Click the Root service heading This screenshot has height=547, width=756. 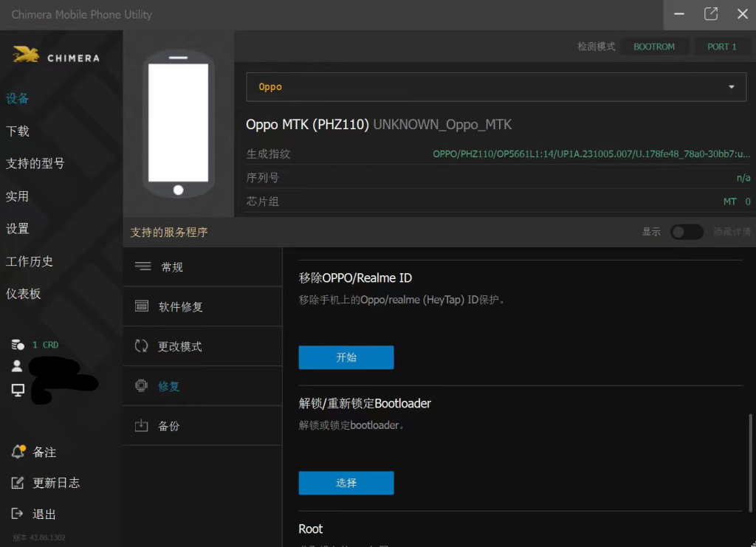coord(311,529)
